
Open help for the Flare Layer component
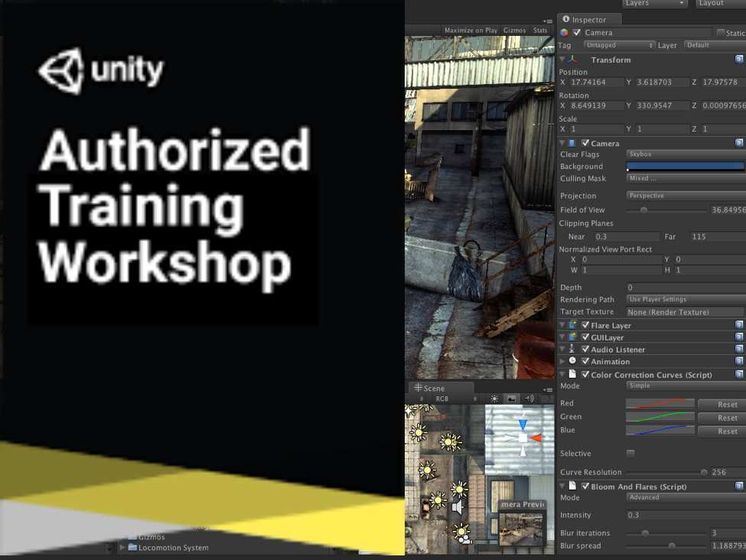click(739, 325)
